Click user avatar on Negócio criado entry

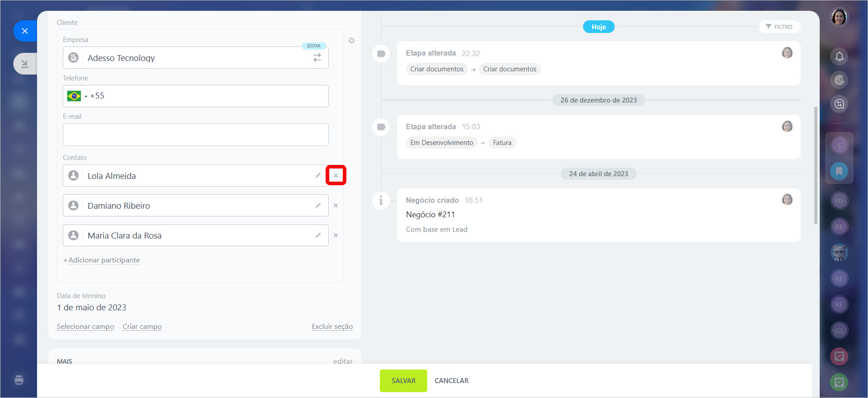pos(787,200)
